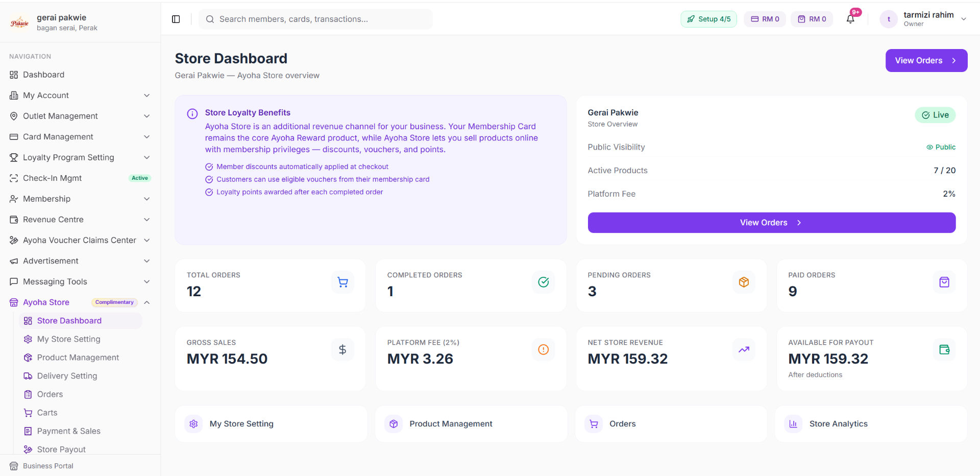The image size is (980, 476).
Task: Click the Dashboard grid icon in navigation
Action: click(x=14, y=75)
